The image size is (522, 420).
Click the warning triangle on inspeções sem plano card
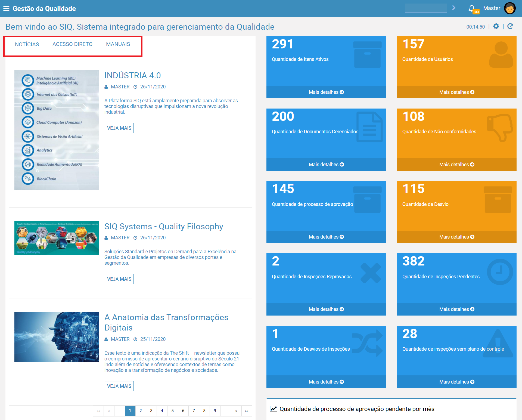tap(498, 343)
